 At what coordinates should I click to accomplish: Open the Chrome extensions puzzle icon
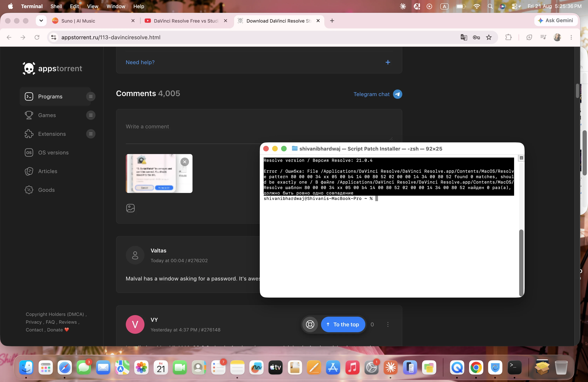508,37
